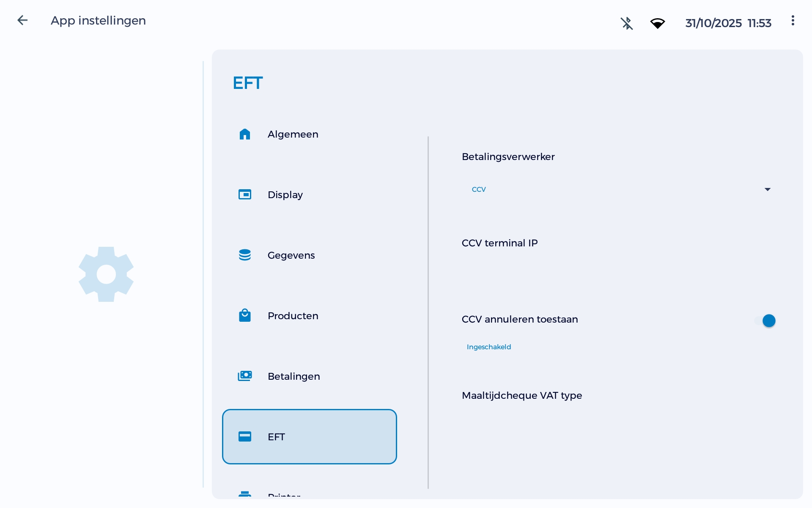Click the Wi-Fi status icon
This screenshot has width=812, height=508.
point(657,23)
